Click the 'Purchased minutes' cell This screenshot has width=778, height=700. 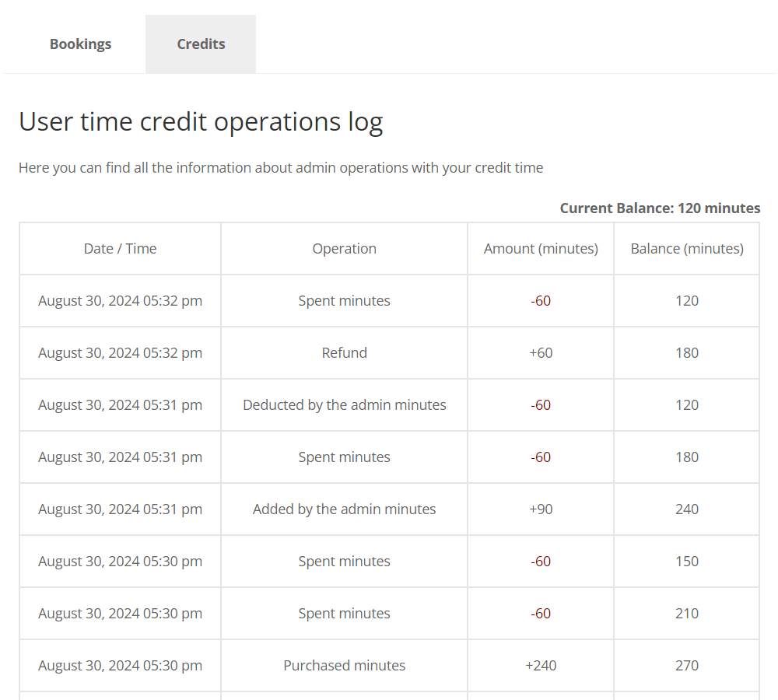point(345,665)
